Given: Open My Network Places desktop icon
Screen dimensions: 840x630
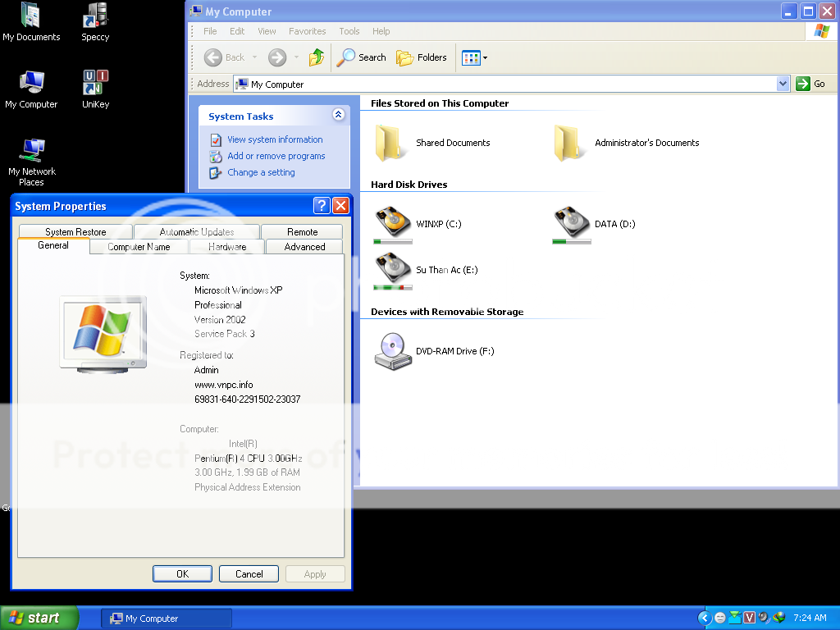Looking at the screenshot, I should (x=32, y=162).
